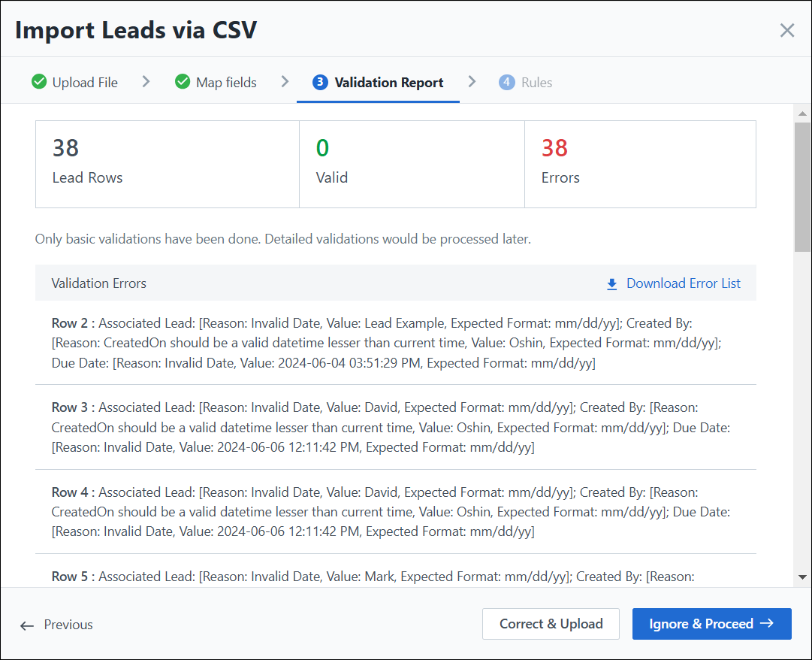Viewport: 812px width, 660px height.
Task: Click the Upload File green checkmark icon
Action: pyautogui.click(x=39, y=82)
